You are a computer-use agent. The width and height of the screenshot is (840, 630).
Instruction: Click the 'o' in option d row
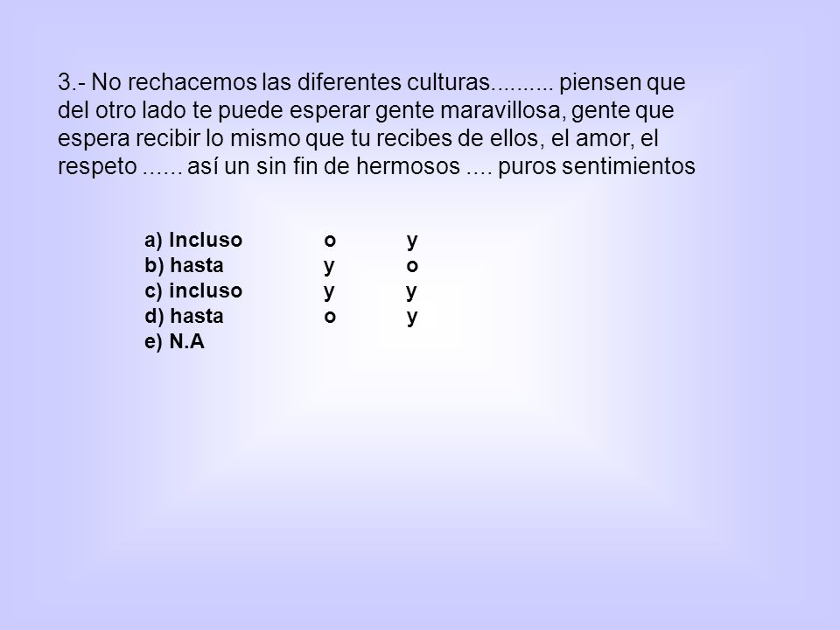coord(330,317)
